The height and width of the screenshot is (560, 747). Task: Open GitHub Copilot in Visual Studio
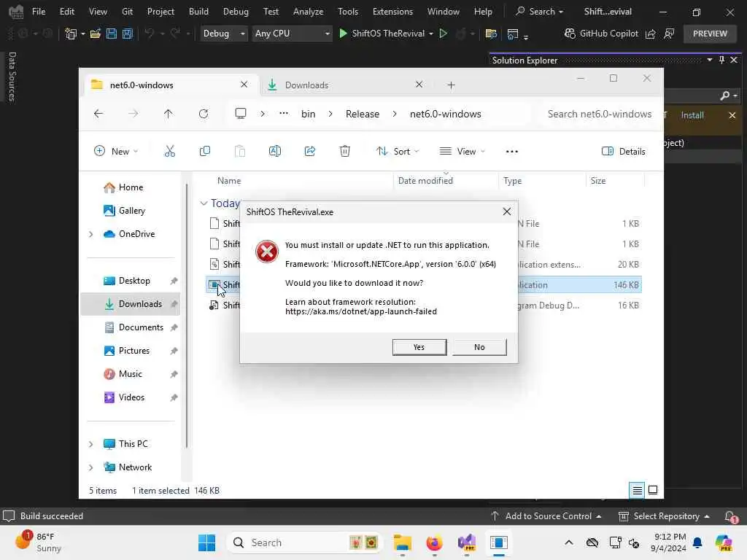click(x=601, y=34)
